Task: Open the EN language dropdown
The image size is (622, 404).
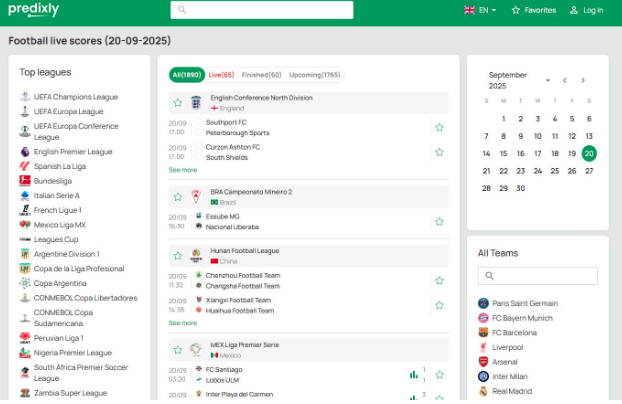Action: point(482,10)
